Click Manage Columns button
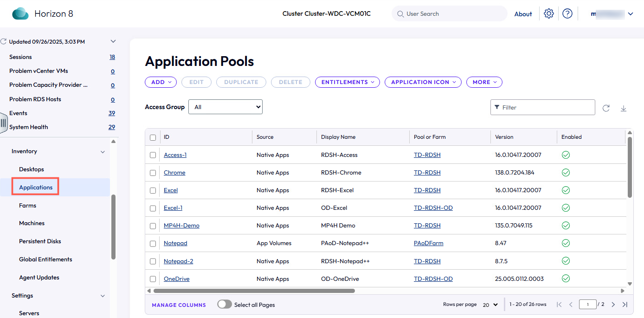This screenshot has height=318, width=644. (x=179, y=305)
